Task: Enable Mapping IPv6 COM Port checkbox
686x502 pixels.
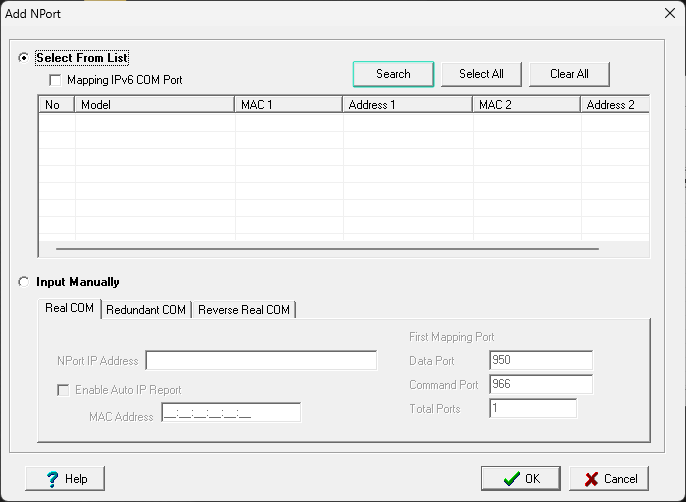Action: (x=55, y=79)
